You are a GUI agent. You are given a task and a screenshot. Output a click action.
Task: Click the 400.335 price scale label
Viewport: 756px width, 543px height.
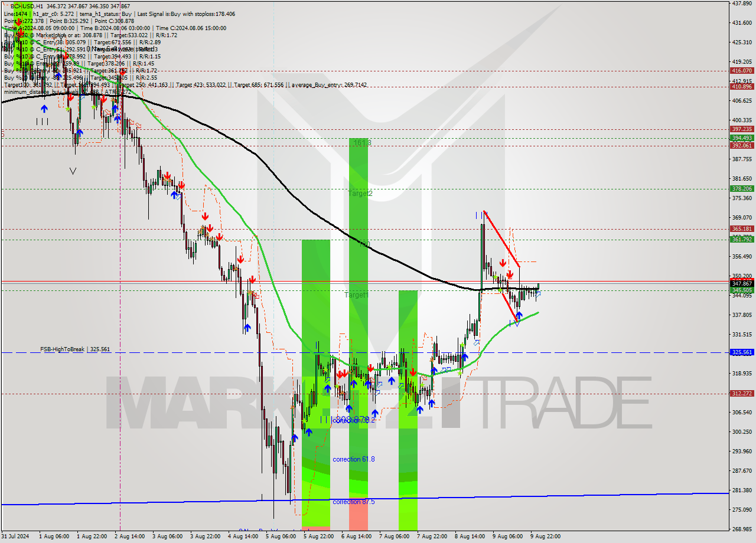(x=742, y=120)
